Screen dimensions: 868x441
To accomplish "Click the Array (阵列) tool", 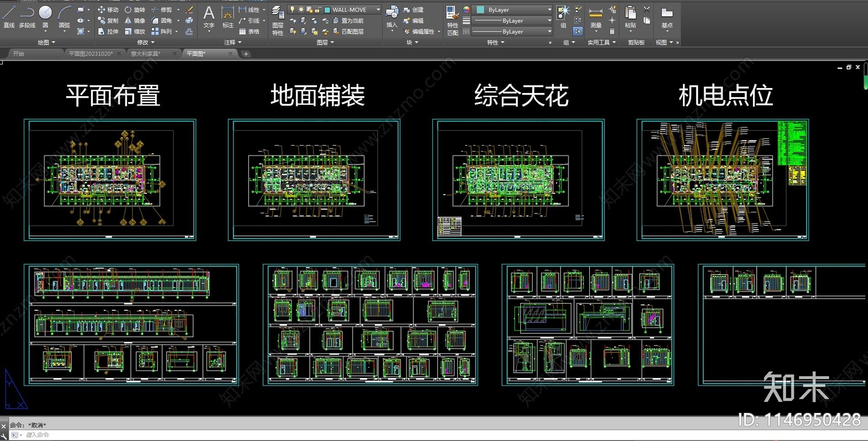I will point(161,31).
